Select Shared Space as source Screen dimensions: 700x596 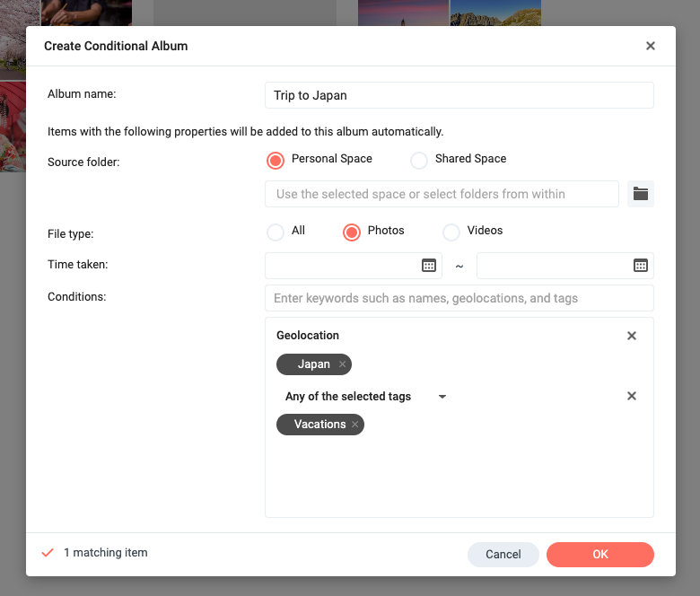419,160
